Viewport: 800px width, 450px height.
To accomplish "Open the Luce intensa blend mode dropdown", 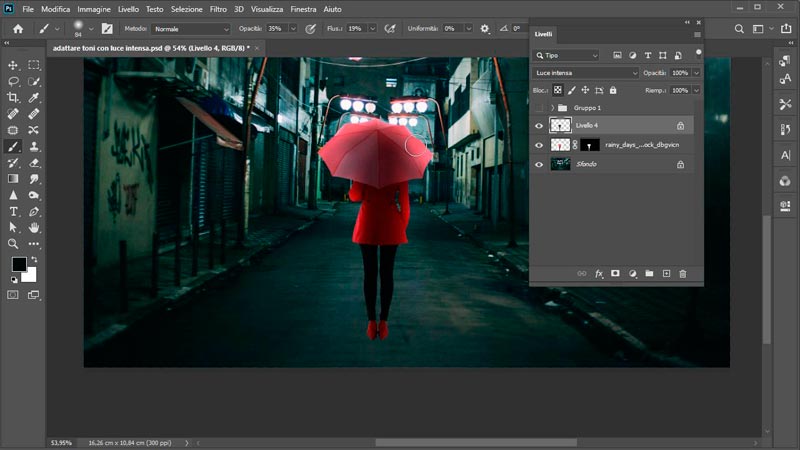I will tap(585, 73).
